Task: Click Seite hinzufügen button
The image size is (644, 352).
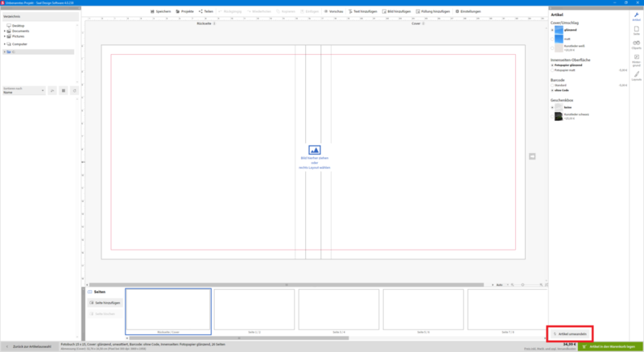Action: tap(105, 303)
